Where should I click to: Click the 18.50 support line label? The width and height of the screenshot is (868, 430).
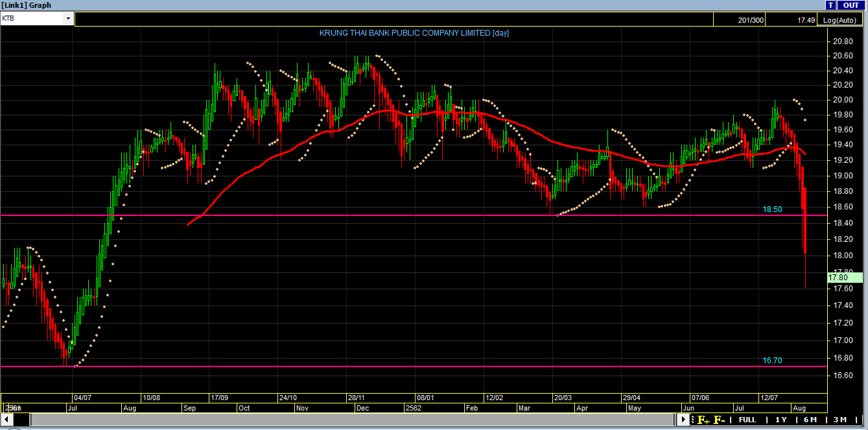[x=772, y=210]
